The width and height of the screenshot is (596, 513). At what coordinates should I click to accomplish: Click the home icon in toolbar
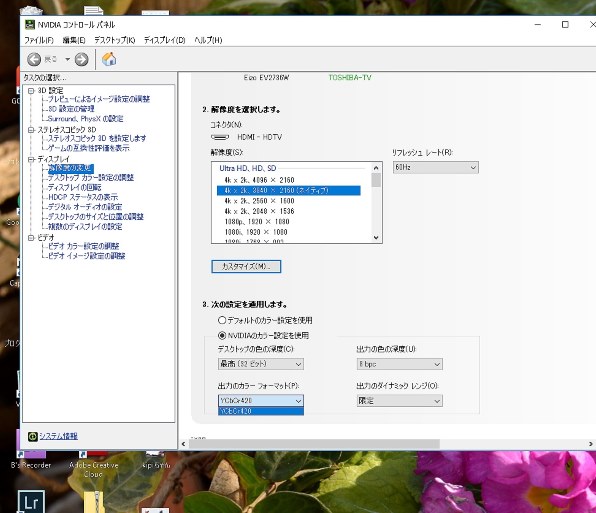click(109, 59)
